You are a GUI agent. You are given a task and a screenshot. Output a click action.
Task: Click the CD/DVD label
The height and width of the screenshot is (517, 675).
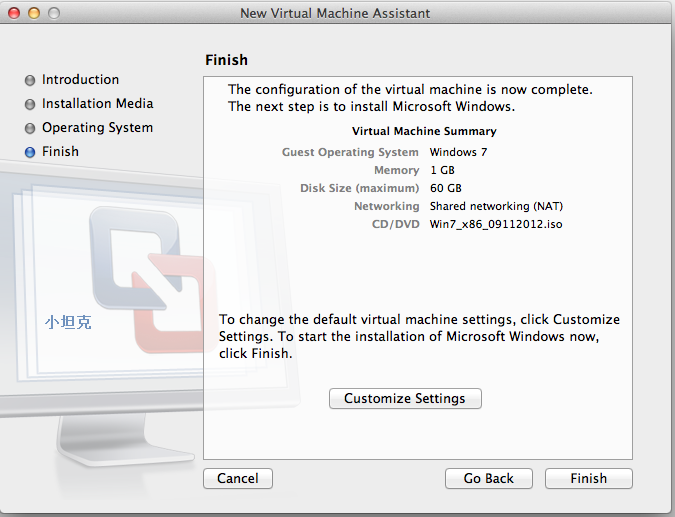(396, 224)
